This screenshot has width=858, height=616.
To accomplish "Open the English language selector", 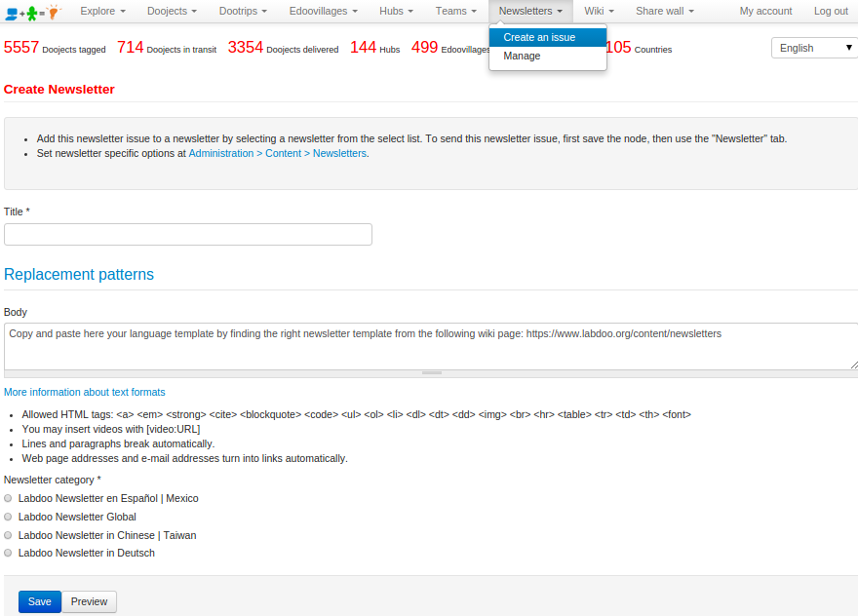I will click(815, 48).
